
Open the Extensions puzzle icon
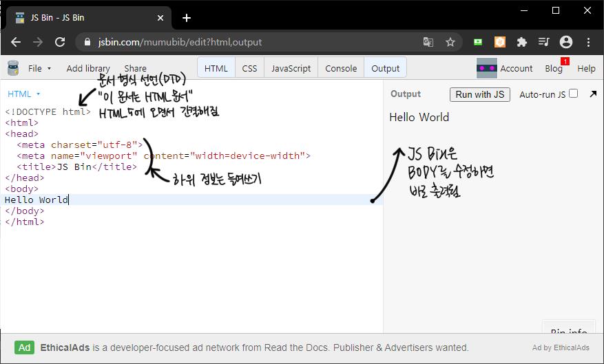(x=521, y=42)
